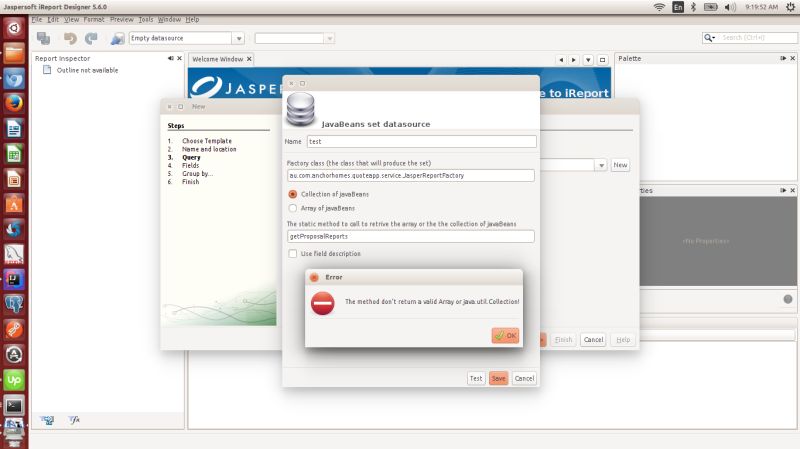Open the Edit menu
Image resolution: width=800 pixels, height=449 pixels.
(x=53, y=19)
